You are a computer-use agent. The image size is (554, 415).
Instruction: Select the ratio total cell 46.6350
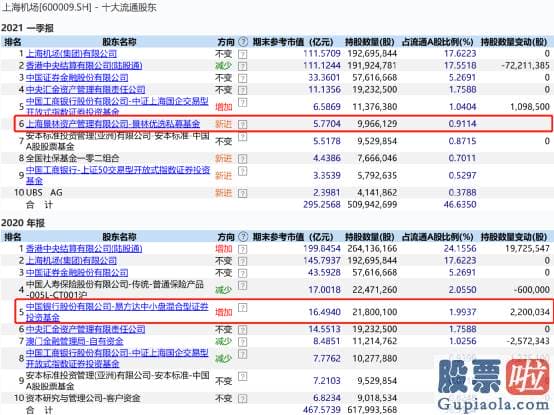460,204
